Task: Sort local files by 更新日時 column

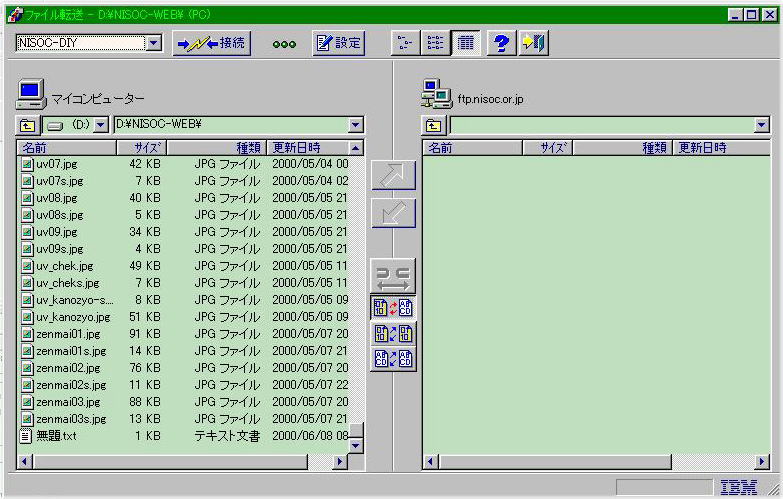Action: [306, 148]
